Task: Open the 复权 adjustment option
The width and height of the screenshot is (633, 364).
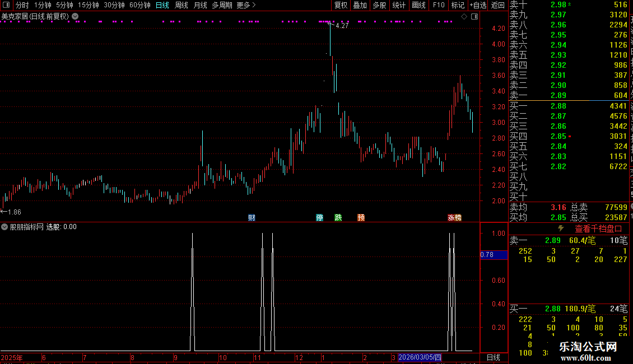Action: click(341, 5)
